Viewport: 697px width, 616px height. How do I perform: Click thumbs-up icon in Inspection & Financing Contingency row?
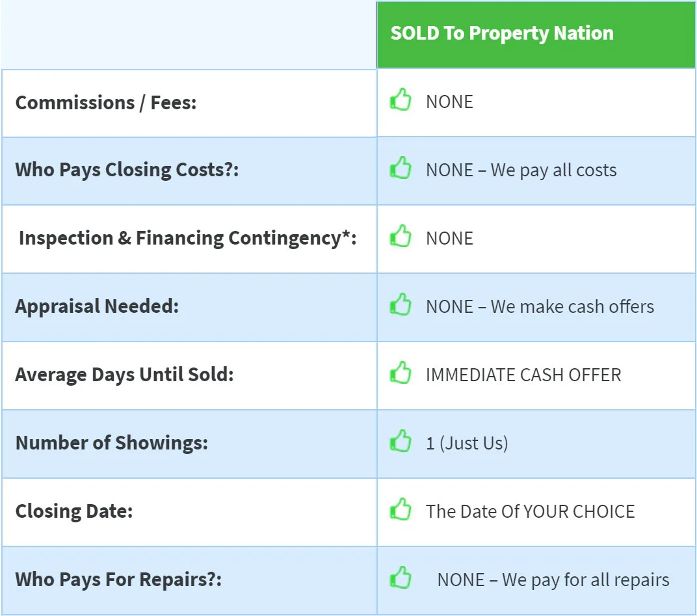(x=401, y=235)
